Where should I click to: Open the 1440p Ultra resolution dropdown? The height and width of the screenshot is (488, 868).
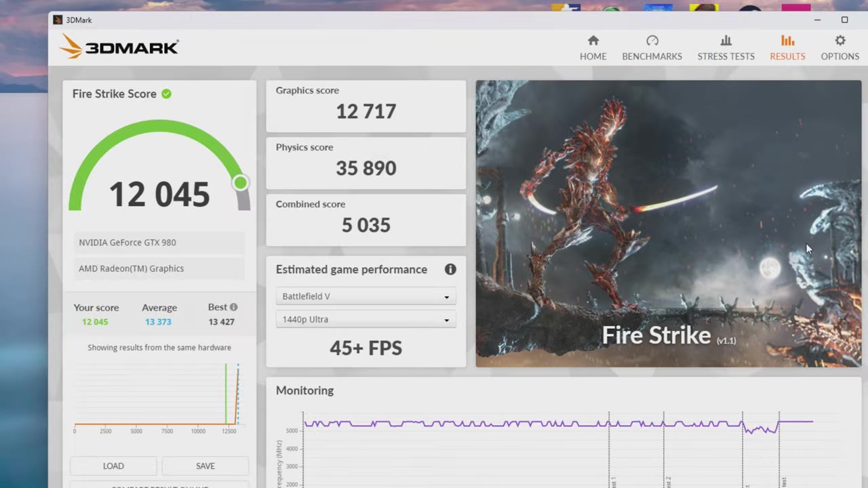tap(366, 319)
